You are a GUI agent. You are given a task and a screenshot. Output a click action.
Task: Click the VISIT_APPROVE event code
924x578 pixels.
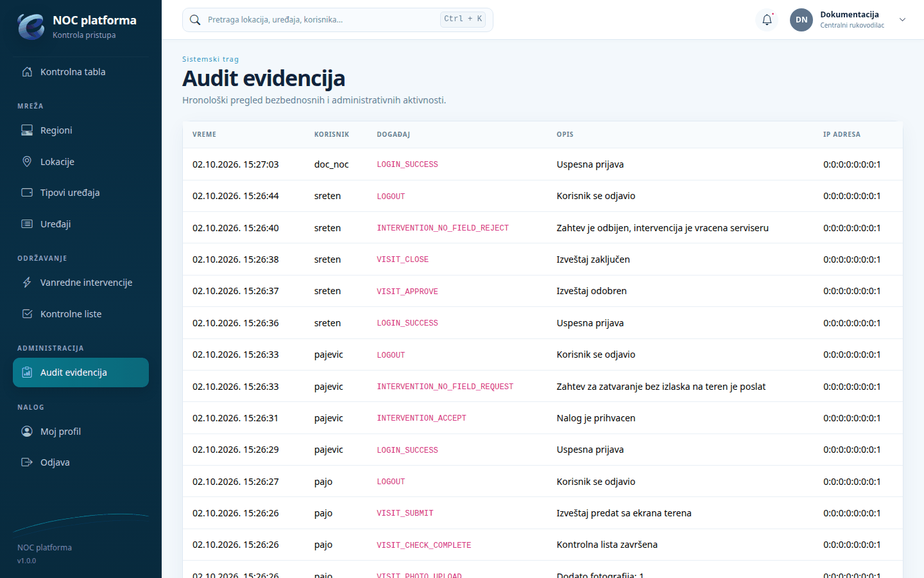(x=407, y=292)
